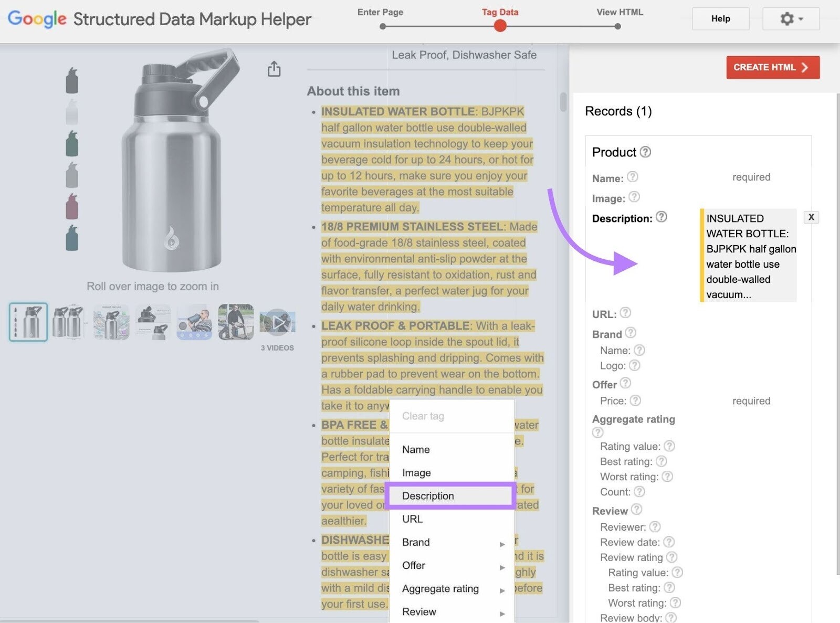Click the CREATE HTML button
This screenshot has height=623, width=840.
(772, 67)
